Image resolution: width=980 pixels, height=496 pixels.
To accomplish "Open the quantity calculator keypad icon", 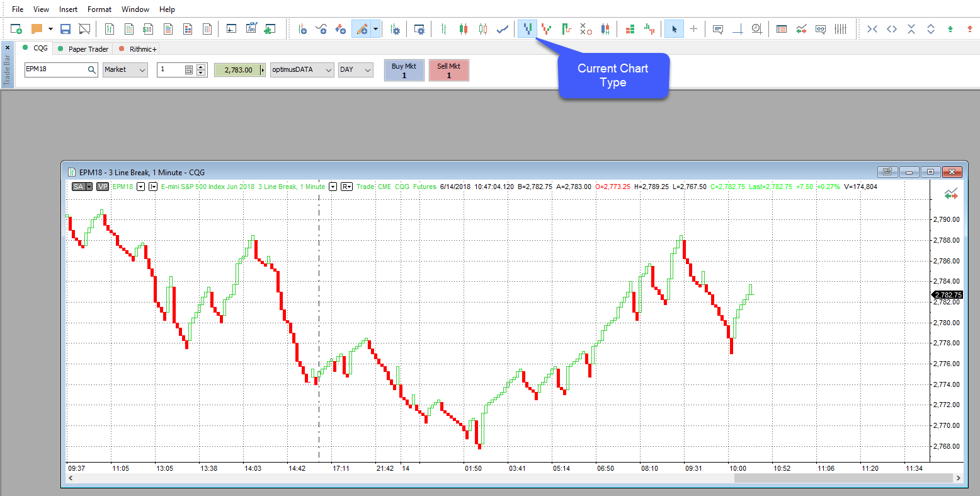I will coord(189,70).
